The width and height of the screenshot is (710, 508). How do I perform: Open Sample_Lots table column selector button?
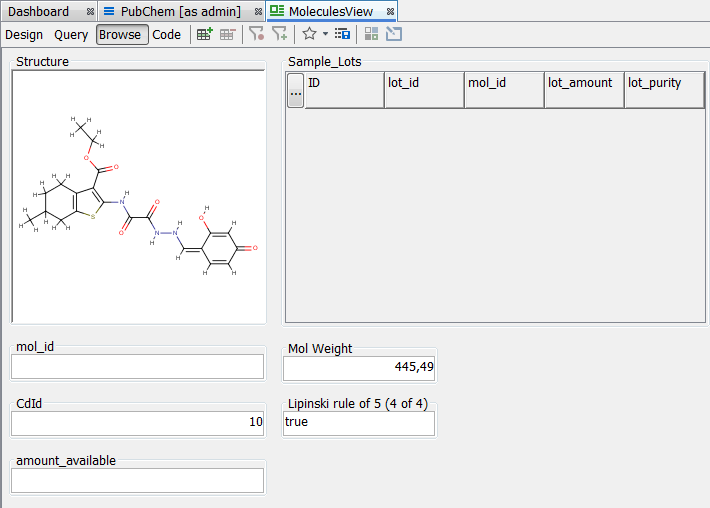click(x=295, y=91)
